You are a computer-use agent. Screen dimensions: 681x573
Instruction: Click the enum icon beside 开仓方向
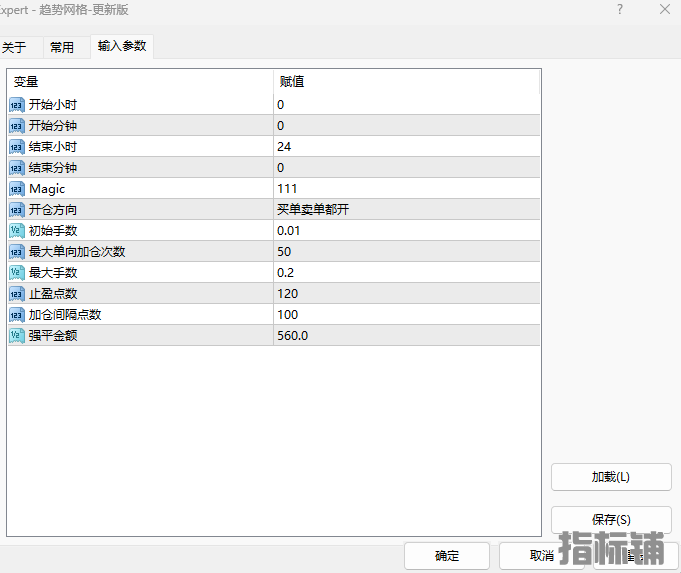coord(17,210)
